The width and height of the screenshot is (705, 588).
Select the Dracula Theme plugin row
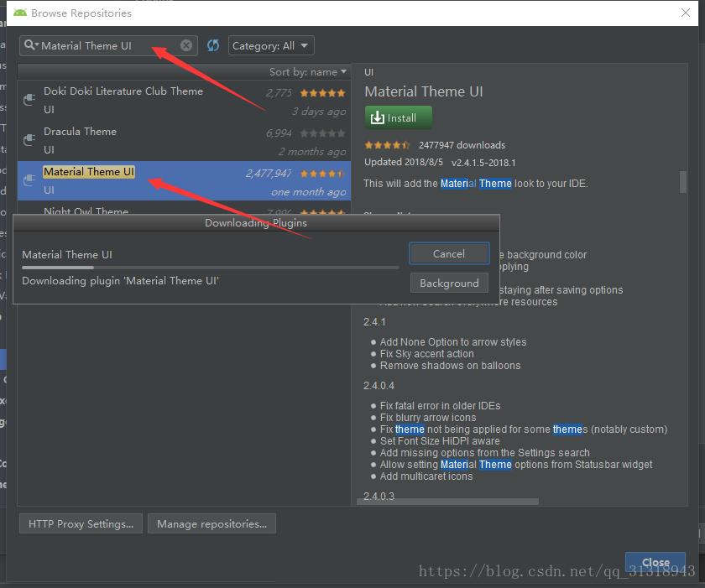(184, 141)
